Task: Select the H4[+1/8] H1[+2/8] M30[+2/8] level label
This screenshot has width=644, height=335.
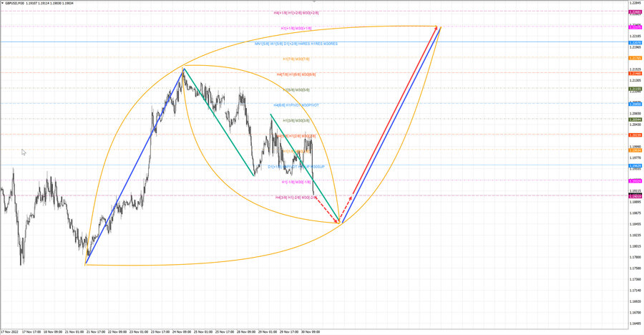Action: pos(296,13)
